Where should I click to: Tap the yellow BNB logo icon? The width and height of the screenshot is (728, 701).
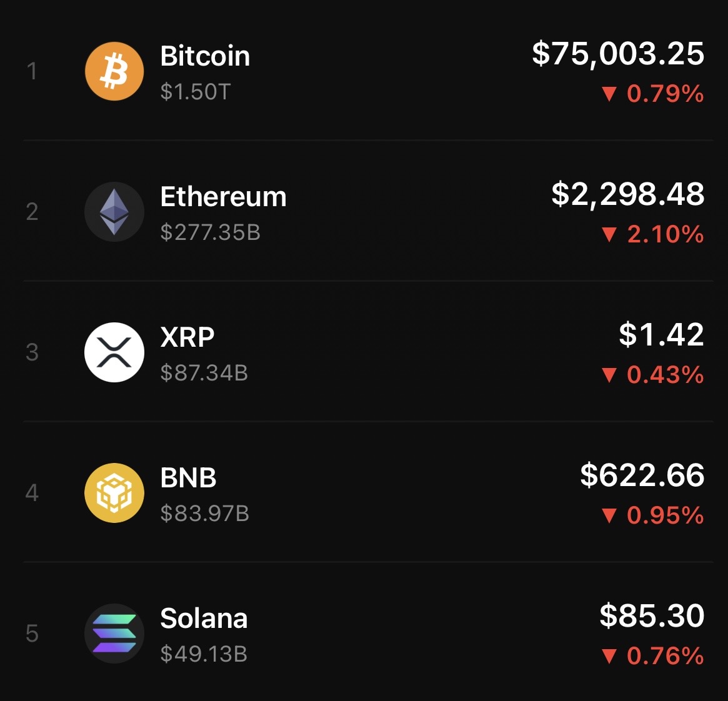point(114,493)
